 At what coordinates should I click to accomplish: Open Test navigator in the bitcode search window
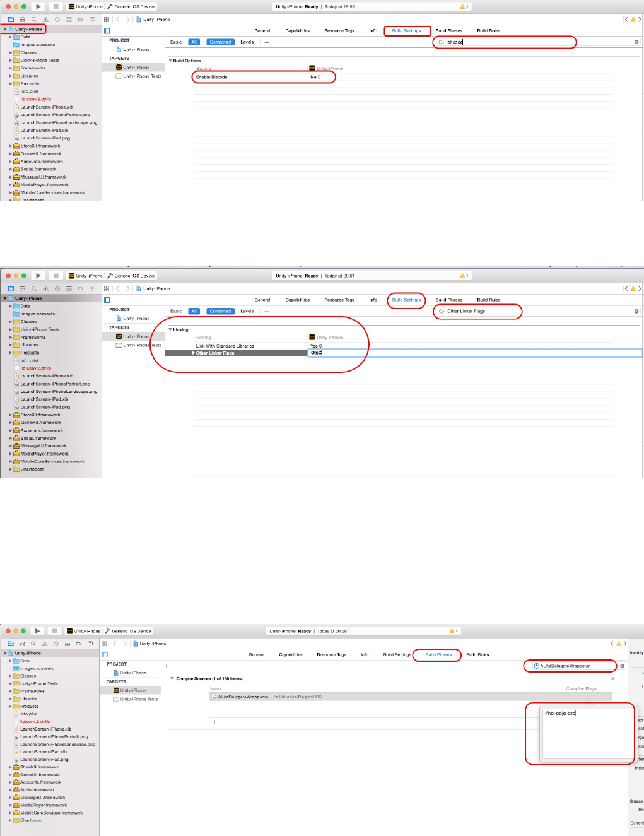[x=57, y=20]
